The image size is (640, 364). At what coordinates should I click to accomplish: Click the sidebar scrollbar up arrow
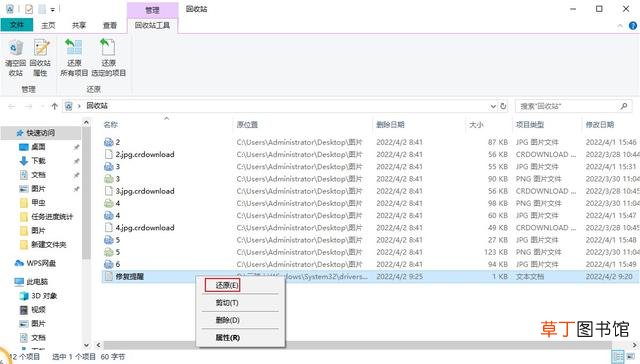click(86, 122)
